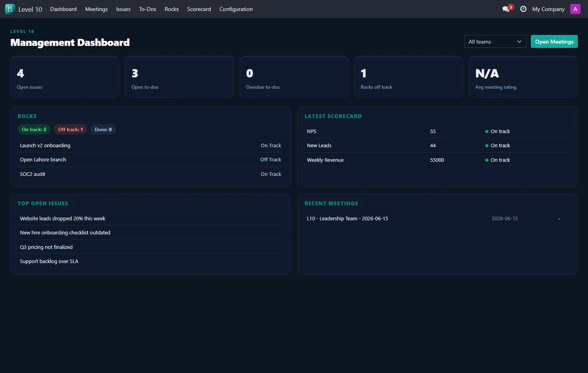Open the Configuration menu

coord(236,9)
